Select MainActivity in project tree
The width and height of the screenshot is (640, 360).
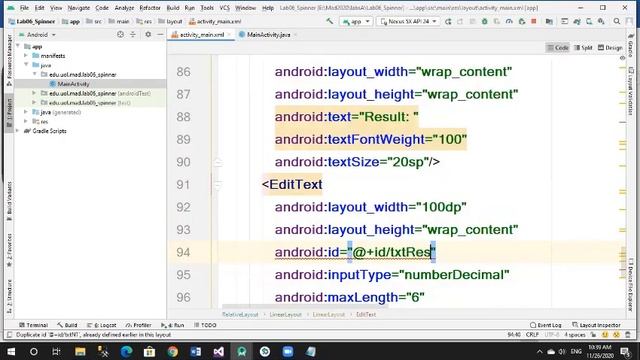[73, 84]
